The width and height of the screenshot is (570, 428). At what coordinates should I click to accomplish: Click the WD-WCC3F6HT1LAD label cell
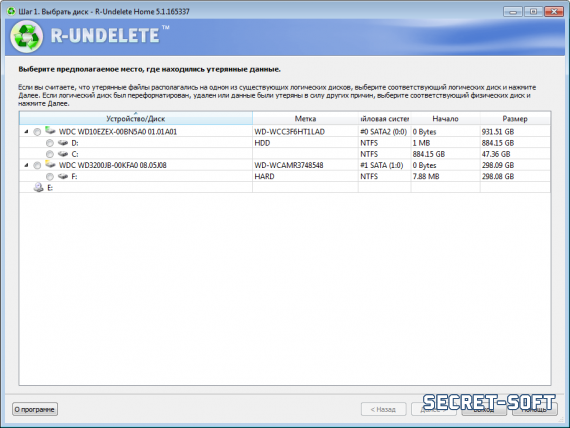[289, 132]
